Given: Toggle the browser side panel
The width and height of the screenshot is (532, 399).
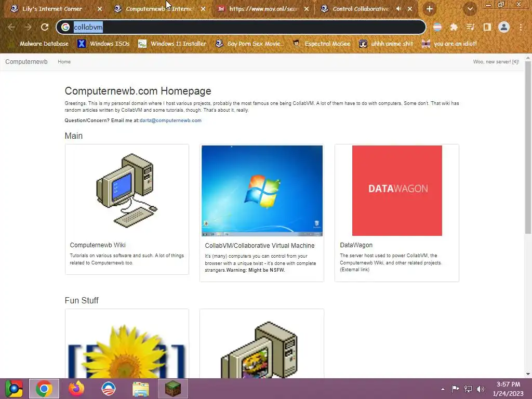Looking at the screenshot, I should coord(487,27).
